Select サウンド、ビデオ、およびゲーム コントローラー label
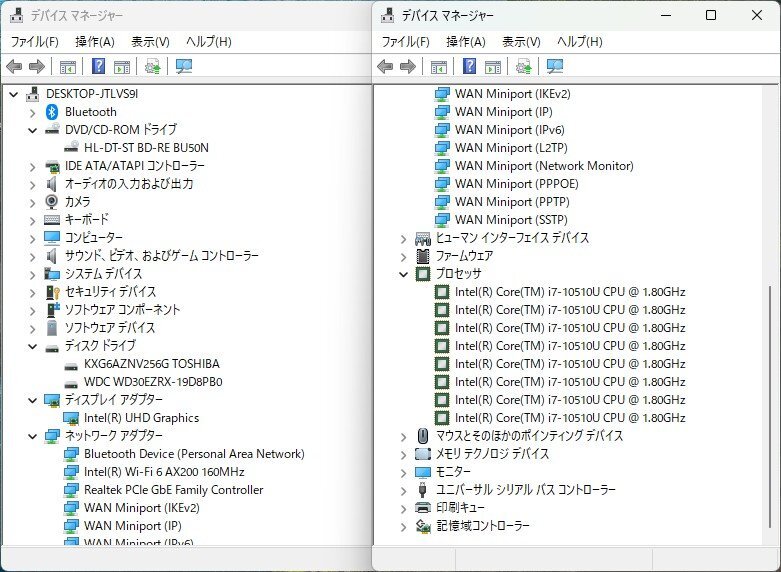 click(162, 256)
